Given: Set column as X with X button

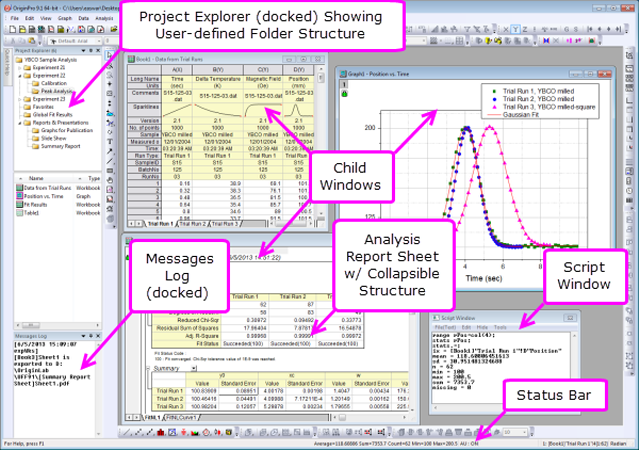Looking at the screenshot, I should (506, 29).
